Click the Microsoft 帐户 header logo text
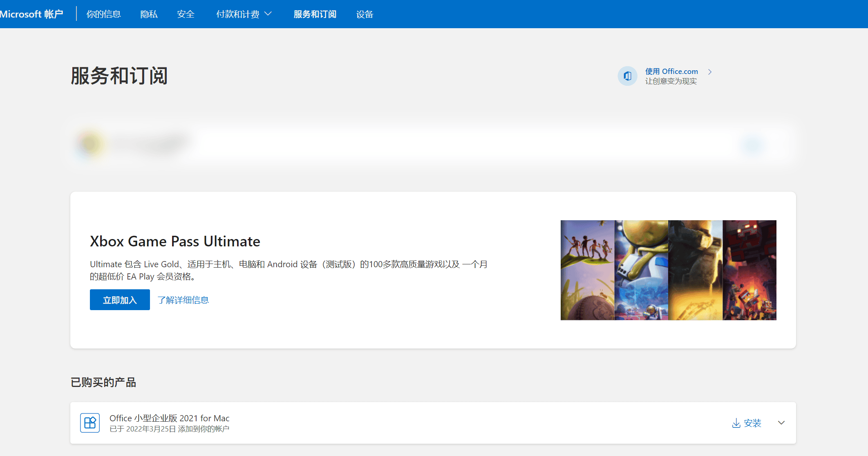The height and width of the screenshot is (456, 868). (31, 14)
